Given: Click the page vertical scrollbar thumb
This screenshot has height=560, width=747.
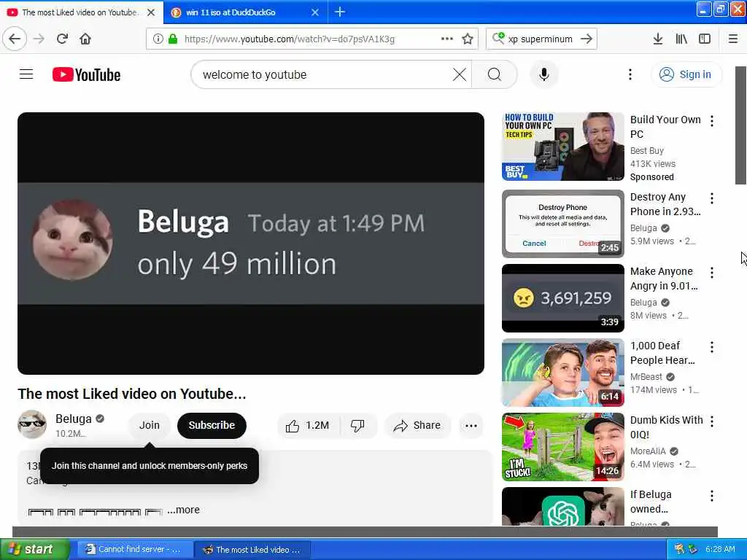Looking at the screenshot, I should click(x=740, y=125).
